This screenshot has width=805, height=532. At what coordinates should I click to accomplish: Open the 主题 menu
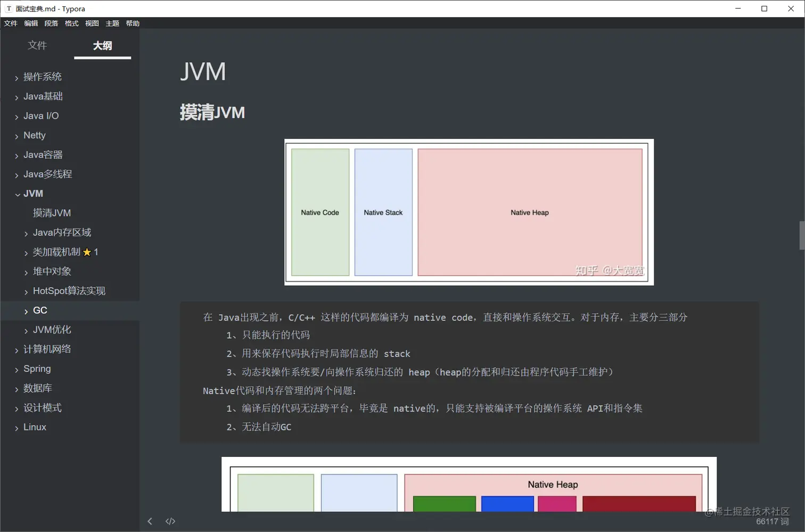point(112,23)
